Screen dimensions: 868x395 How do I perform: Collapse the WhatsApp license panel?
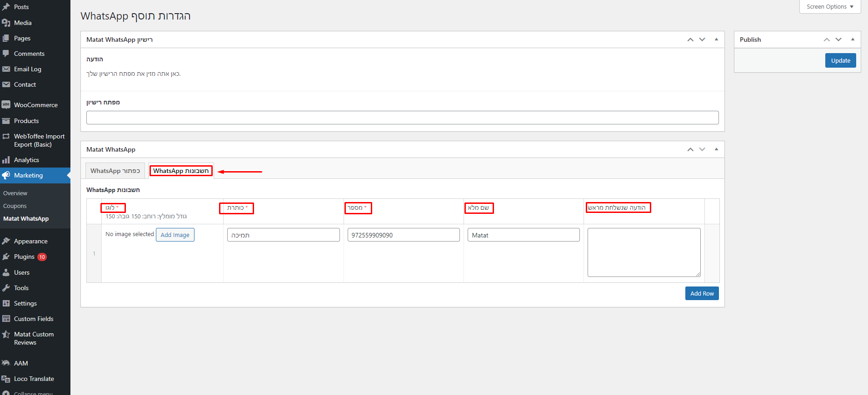716,39
